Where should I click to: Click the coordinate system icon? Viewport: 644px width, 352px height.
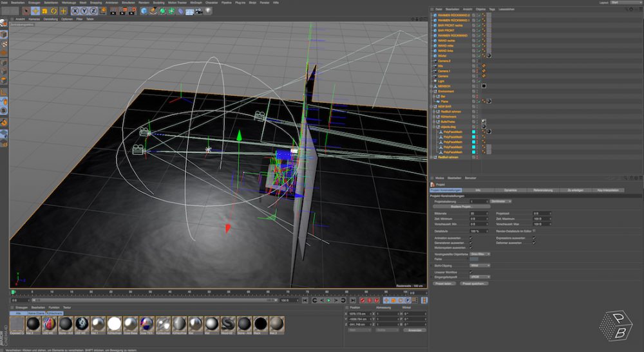click(102, 11)
